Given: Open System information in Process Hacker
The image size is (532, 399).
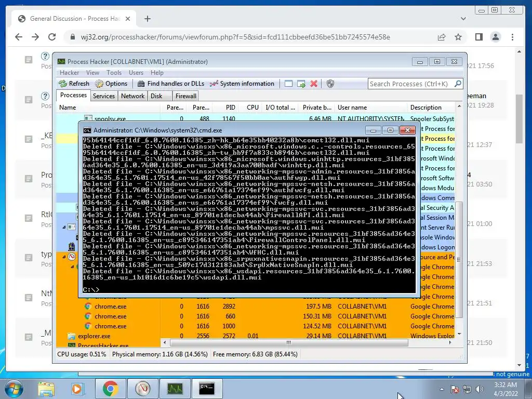Looking at the screenshot, I should [242, 84].
